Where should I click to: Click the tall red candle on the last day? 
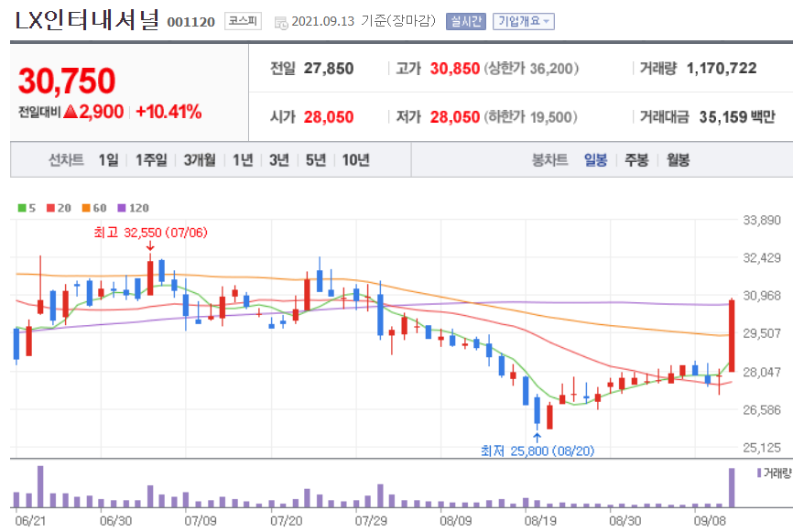(732, 336)
